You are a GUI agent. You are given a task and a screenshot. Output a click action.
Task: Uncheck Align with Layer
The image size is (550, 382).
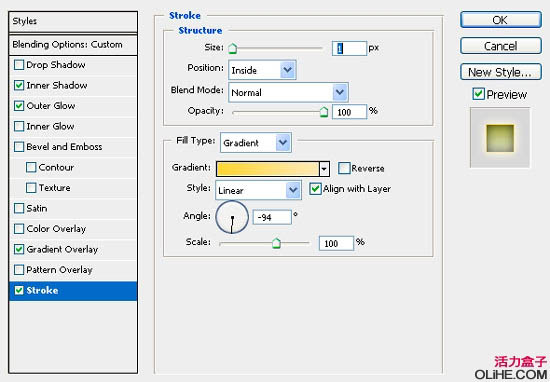tap(315, 189)
